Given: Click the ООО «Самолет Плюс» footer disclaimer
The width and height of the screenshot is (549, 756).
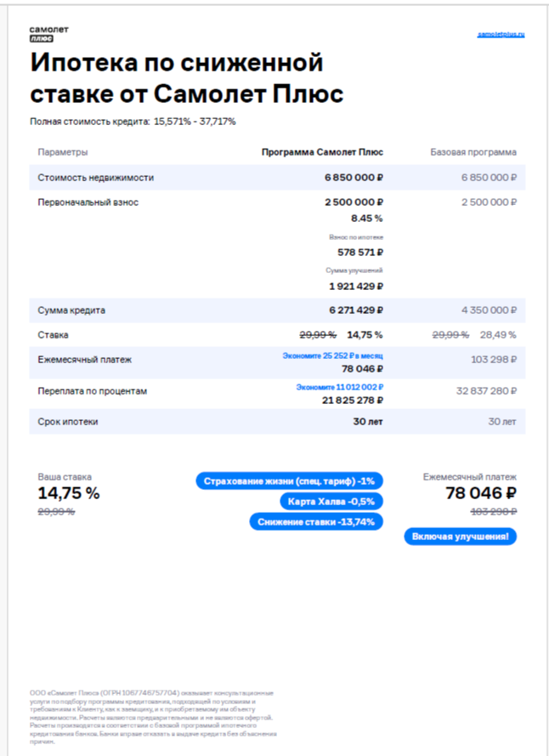Looking at the screenshot, I should point(152,717).
